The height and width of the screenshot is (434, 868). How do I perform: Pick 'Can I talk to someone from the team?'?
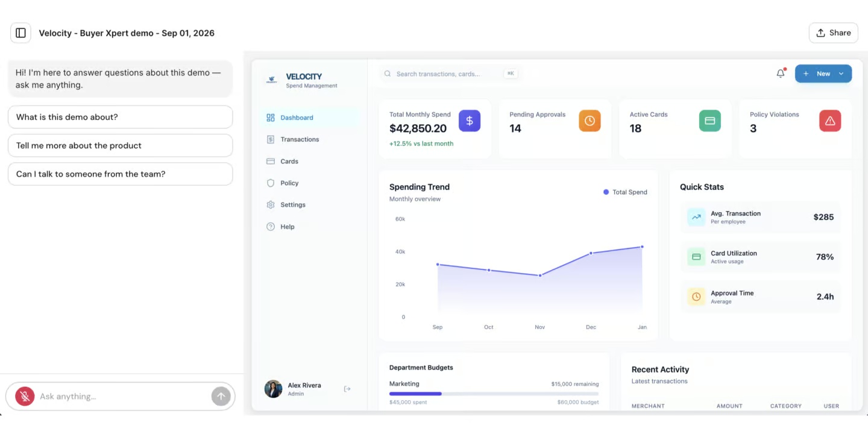coord(120,174)
